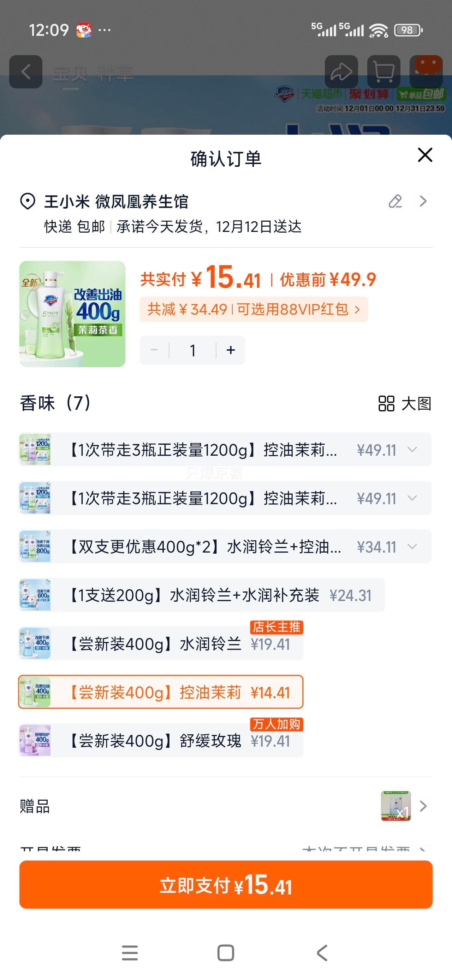Switch to large image grid view
452x980 pixels.
[404, 404]
